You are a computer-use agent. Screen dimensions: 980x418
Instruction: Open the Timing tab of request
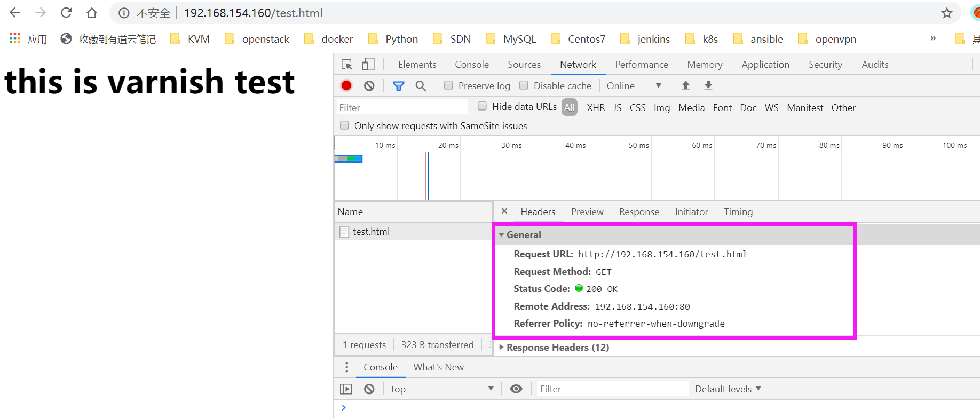tap(738, 212)
